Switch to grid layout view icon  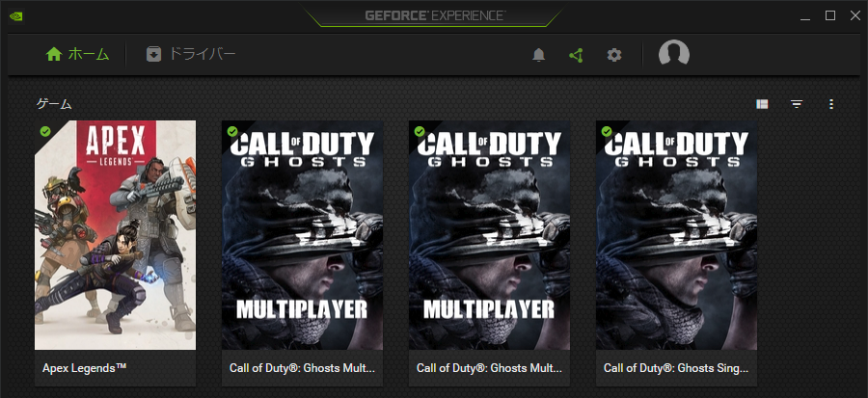[762, 104]
